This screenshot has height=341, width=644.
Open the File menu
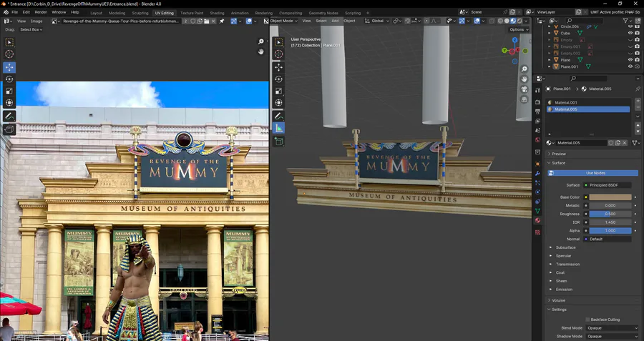(x=14, y=12)
